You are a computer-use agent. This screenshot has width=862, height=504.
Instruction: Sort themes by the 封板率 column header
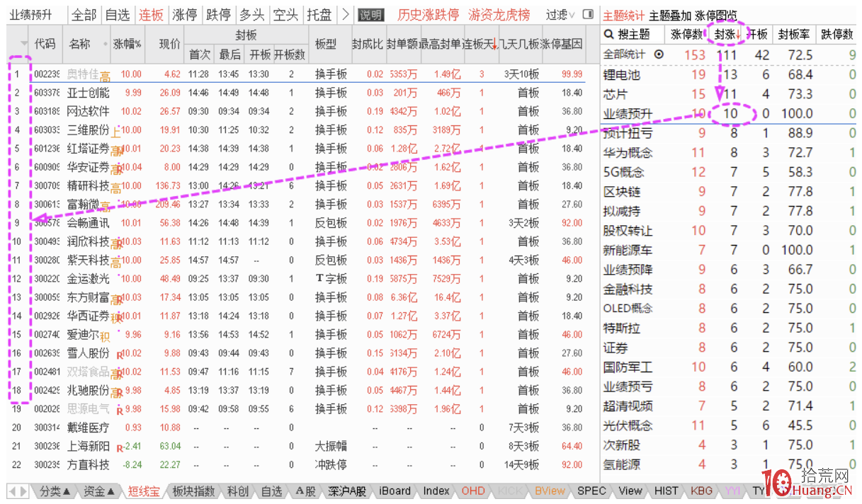point(794,34)
